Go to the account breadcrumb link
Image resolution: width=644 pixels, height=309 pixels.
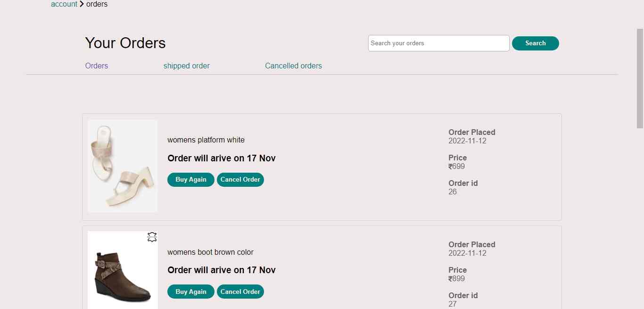click(x=64, y=4)
